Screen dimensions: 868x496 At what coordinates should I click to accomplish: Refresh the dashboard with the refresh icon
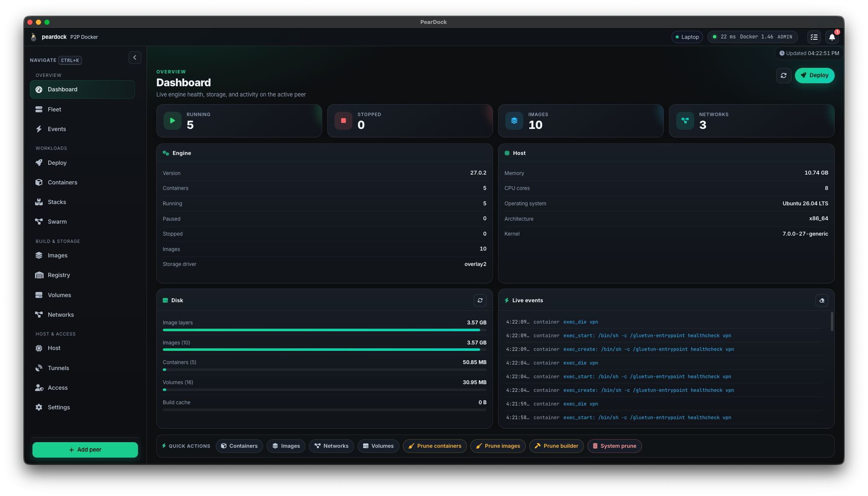[x=783, y=76]
